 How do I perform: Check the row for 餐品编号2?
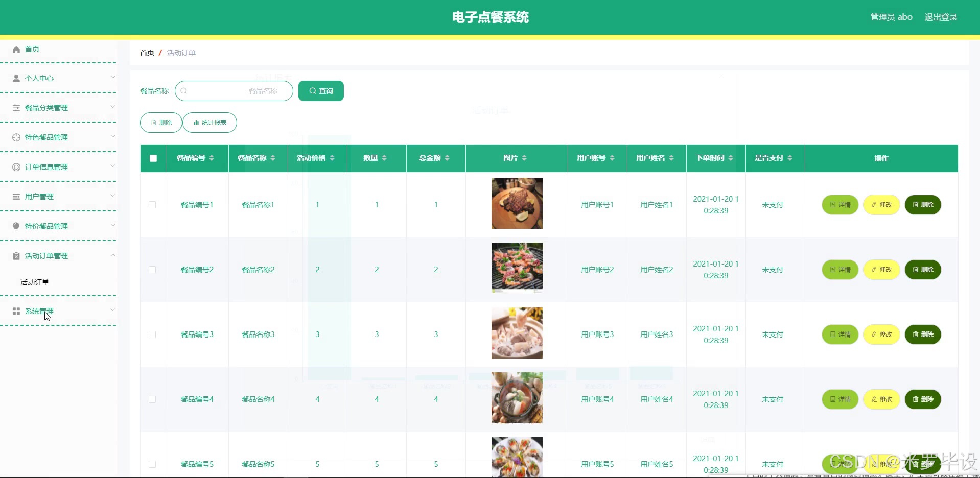pyautogui.click(x=152, y=270)
